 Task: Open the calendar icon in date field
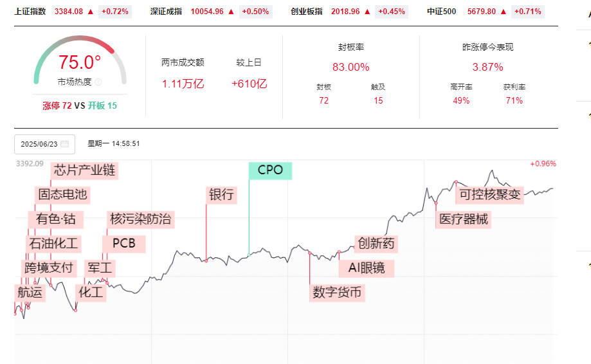click(64, 144)
